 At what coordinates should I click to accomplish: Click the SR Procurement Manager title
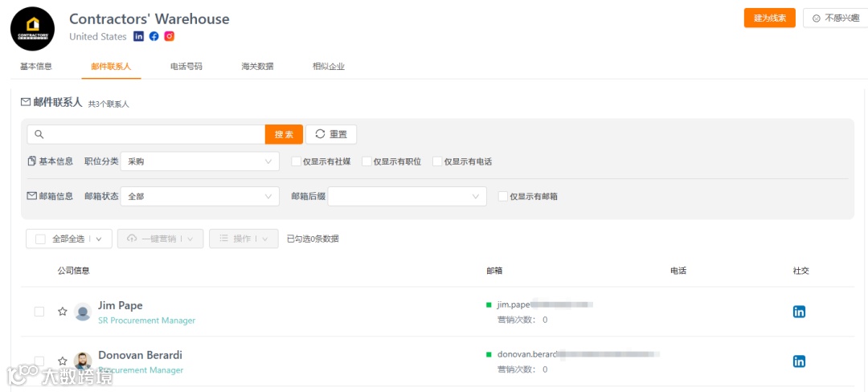(147, 321)
